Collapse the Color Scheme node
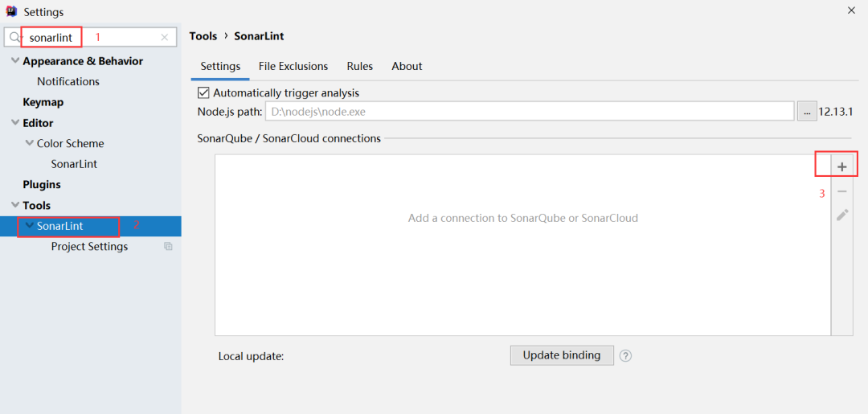The image size is (868, 414). coord(30,143)
